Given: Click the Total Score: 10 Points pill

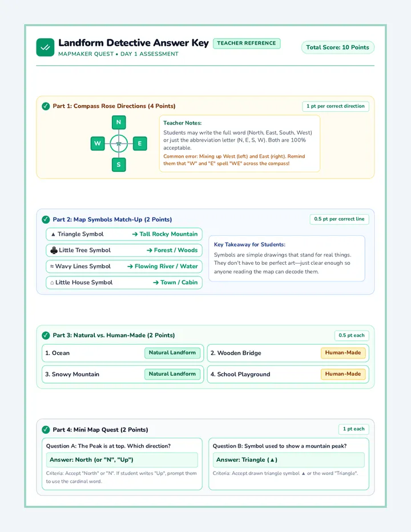Looking at the screenshot, I should (x=338, y=47).
